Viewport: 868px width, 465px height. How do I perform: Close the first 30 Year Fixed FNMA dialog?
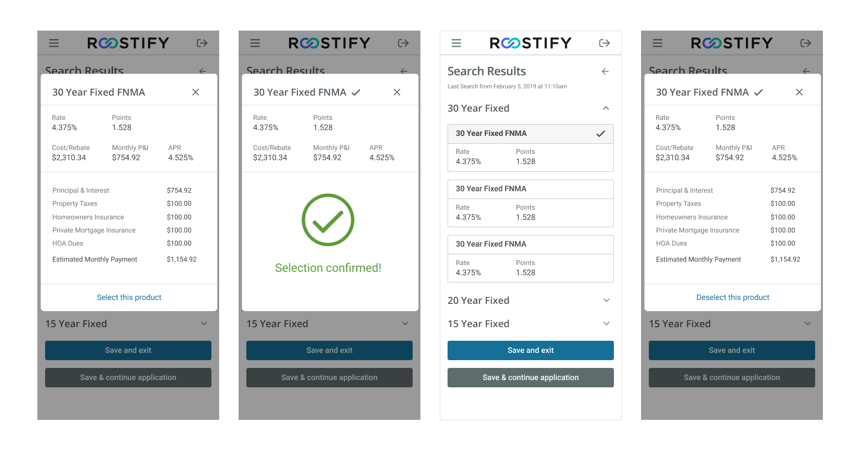[x=196, y=92]
